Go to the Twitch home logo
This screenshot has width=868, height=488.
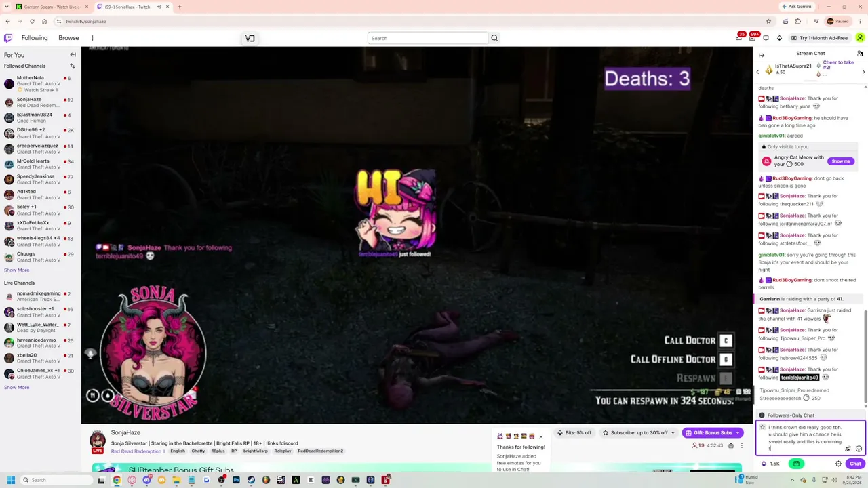click(x=8, y=38)
